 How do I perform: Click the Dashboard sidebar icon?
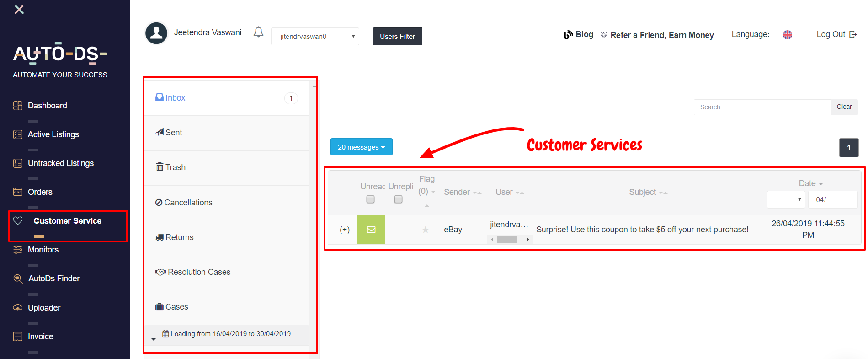click(x=18, y=106)
